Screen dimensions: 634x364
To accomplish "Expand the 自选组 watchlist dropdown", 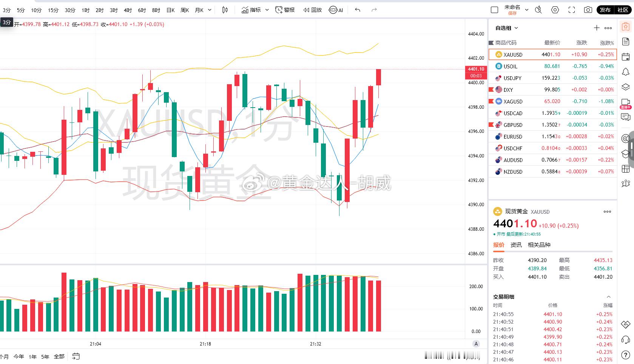I will click(507, 28).
